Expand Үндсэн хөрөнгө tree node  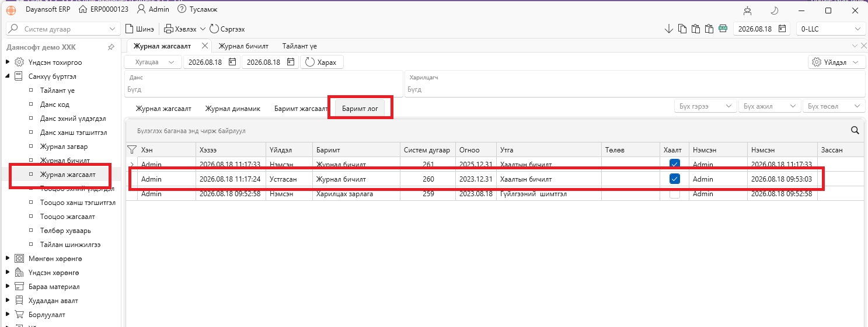tap(8, 273)
